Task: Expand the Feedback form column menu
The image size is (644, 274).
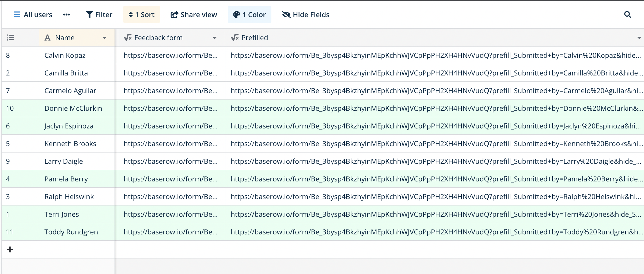Action: (215, 38)
